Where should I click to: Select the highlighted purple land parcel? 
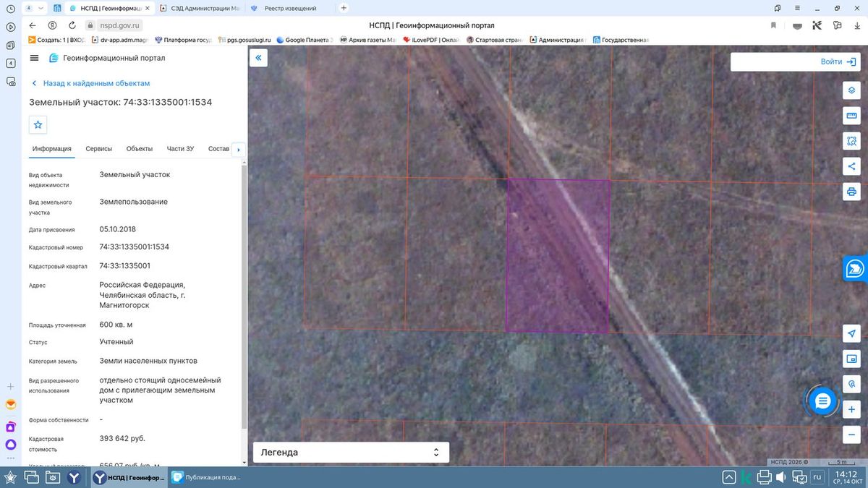557,255
